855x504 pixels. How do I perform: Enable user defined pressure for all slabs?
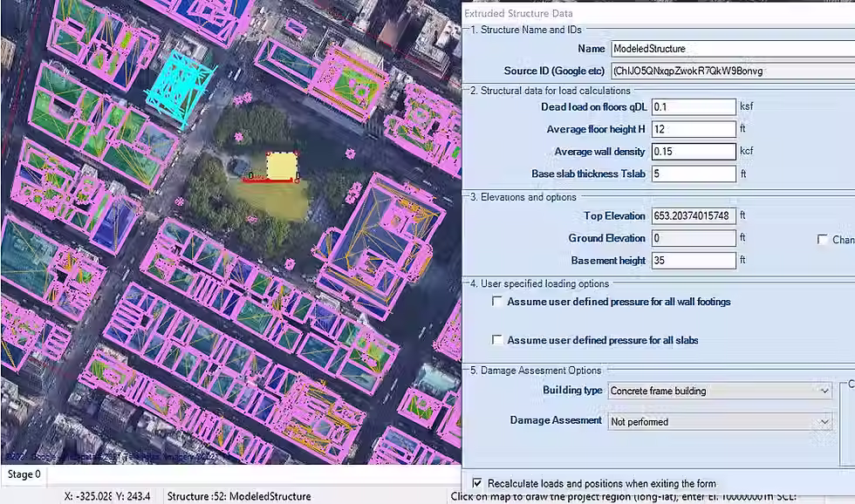497,340
